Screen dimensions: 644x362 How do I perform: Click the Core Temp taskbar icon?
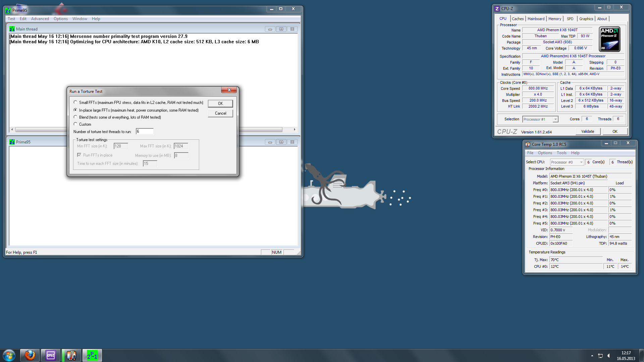[71, 355]
